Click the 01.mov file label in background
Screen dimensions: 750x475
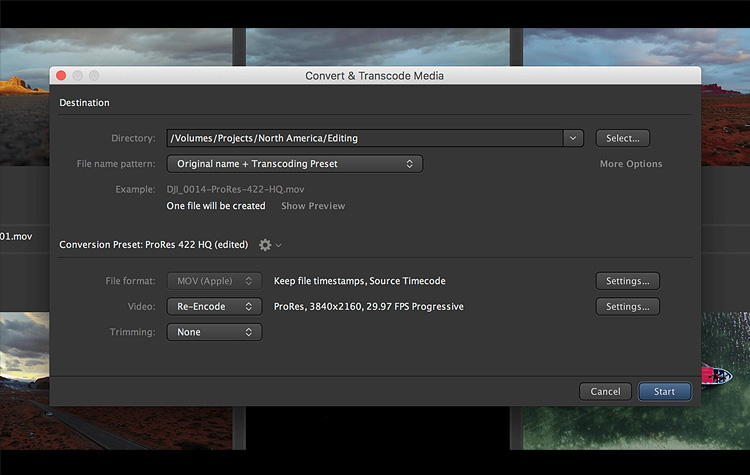tap(16, 236)
